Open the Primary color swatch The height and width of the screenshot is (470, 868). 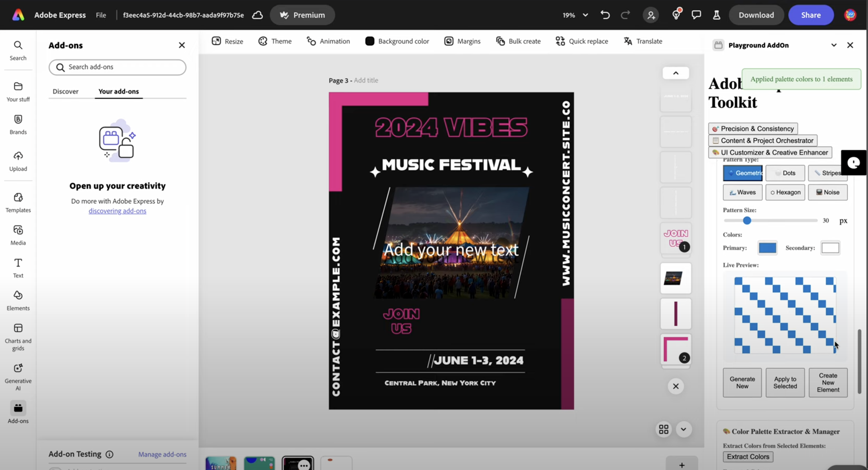tap(767, 248)
